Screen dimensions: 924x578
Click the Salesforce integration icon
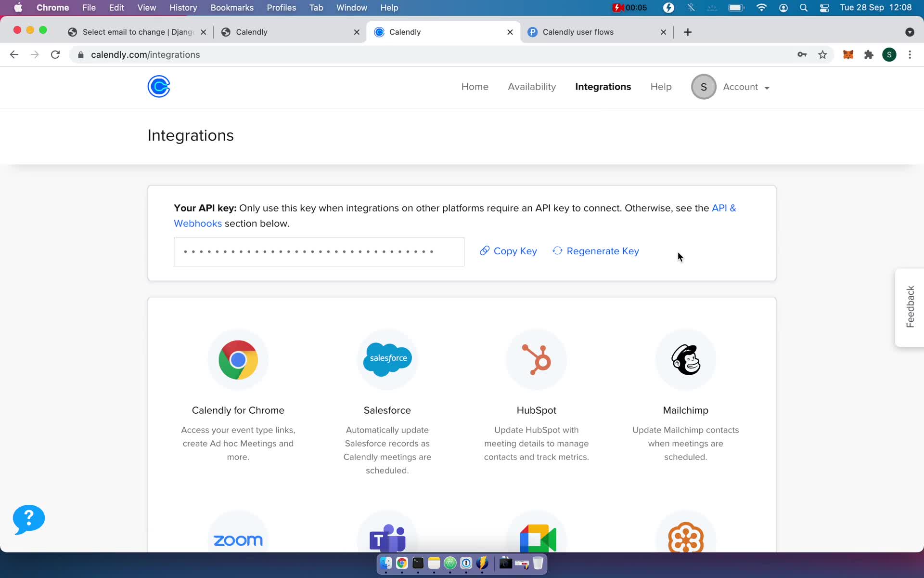tap(387, 359)
